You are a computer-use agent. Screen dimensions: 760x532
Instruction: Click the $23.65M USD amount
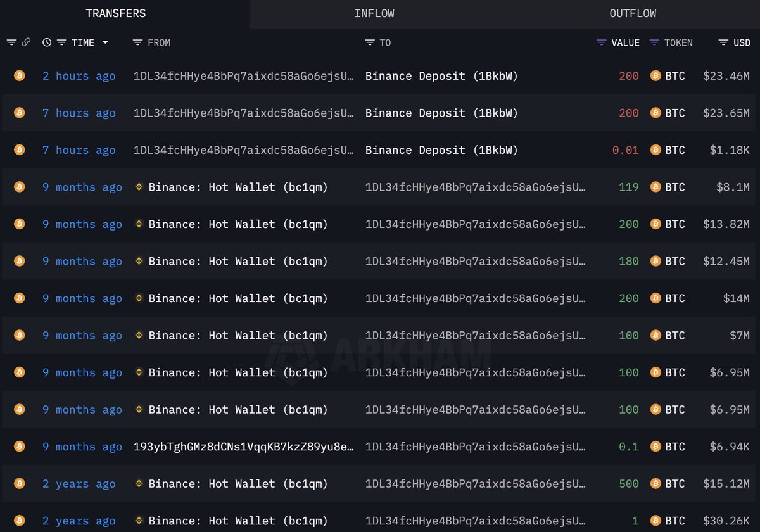tap(726, 113)
